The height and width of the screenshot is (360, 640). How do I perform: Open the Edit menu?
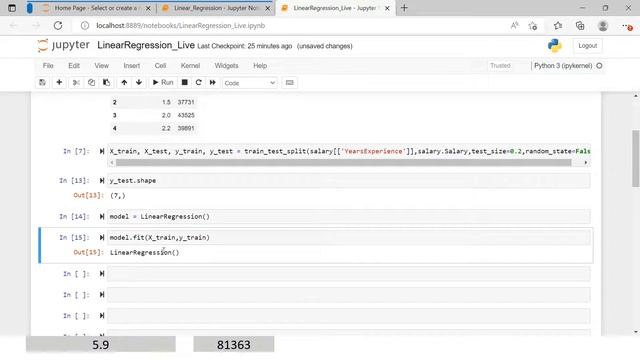74,66
